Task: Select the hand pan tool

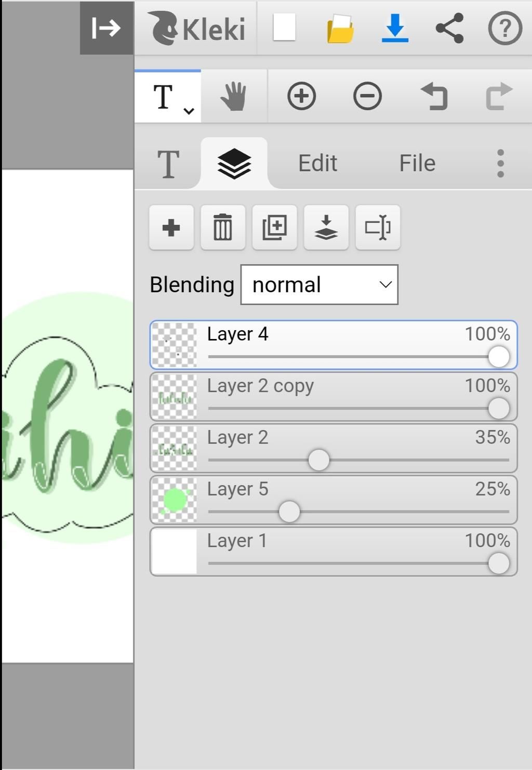Action: (x=234, y=97)
